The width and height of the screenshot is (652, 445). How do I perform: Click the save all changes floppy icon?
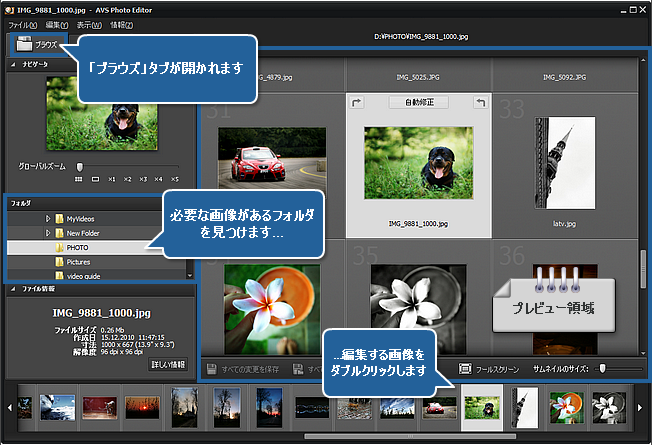(211, 369)
